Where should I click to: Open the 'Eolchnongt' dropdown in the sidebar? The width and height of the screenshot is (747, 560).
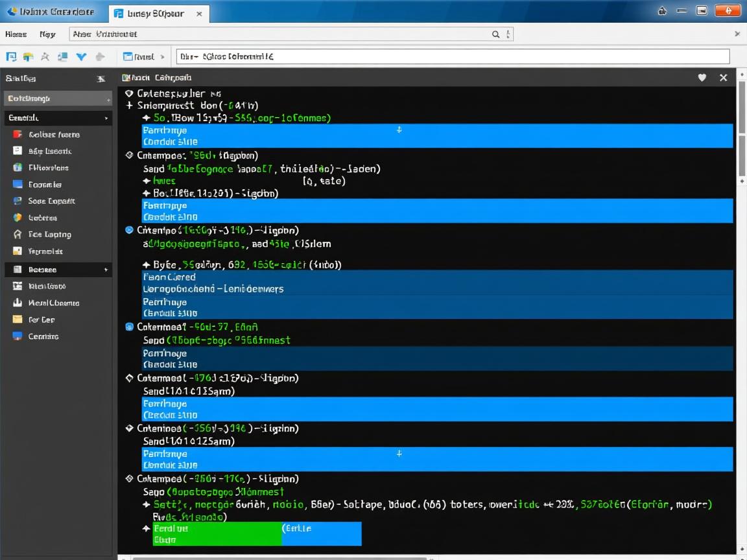click(x=58, y=99)
